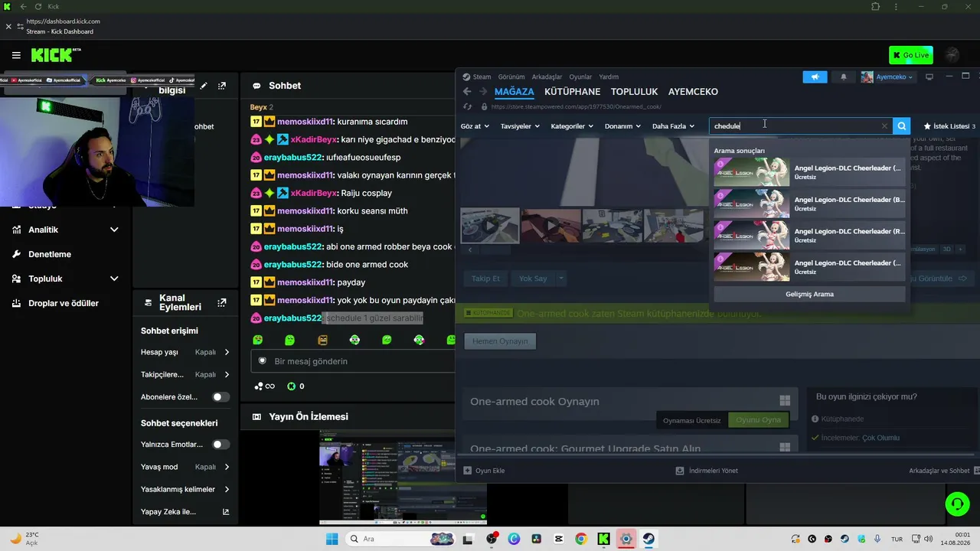This screenshot has height=551, width=980.
Task: Open the Oyunlar menu in Steam
Action: (580, 77)
